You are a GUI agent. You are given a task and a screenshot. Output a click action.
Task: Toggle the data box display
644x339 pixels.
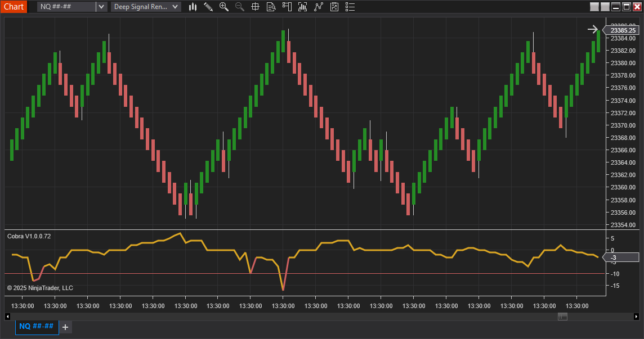tap(271, 7)
